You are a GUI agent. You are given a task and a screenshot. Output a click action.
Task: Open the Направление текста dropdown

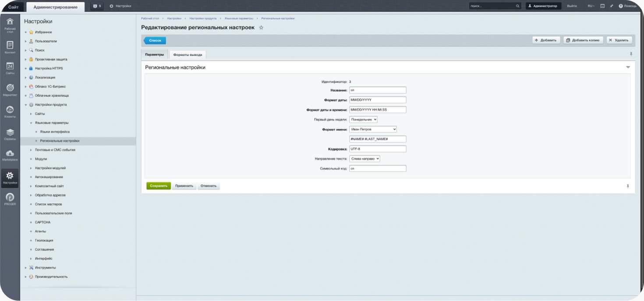click(x=364, y=159)
